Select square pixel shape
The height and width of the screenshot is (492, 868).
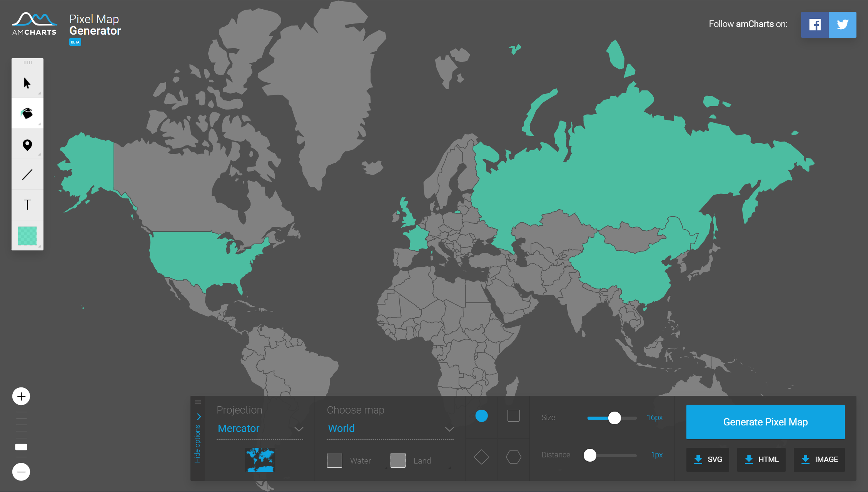[x=513, y=416]
